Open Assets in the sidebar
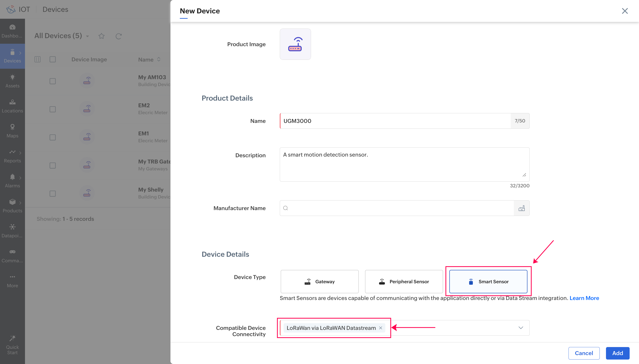 point(12,81)
